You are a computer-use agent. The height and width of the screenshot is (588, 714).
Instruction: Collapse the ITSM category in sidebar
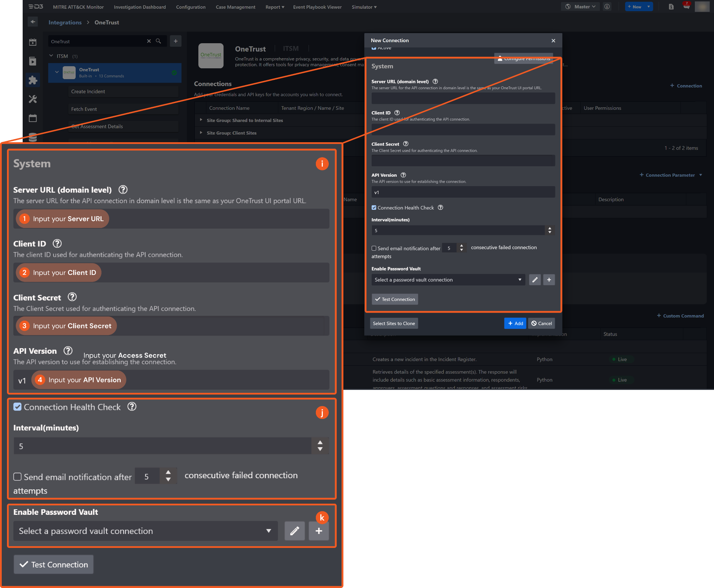point(51,56)
